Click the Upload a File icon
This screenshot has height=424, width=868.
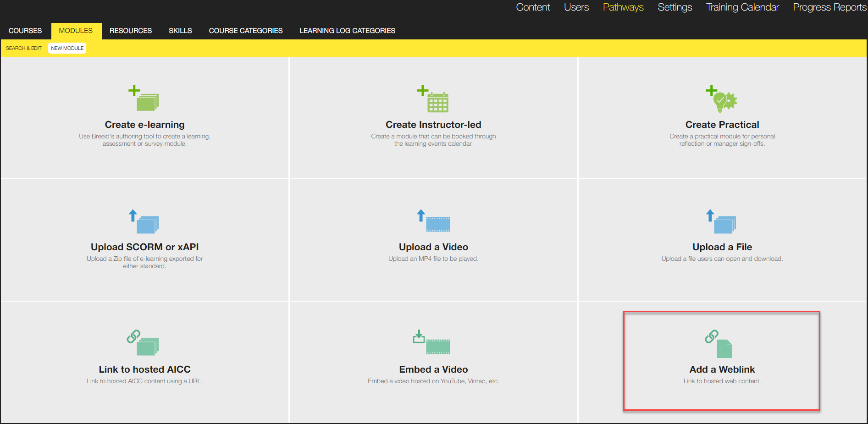721,221
